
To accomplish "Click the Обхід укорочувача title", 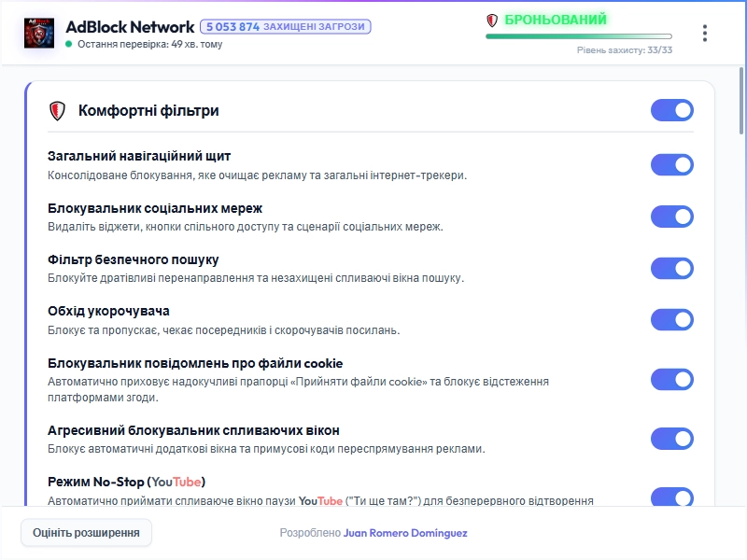I will tap(108, 311).
